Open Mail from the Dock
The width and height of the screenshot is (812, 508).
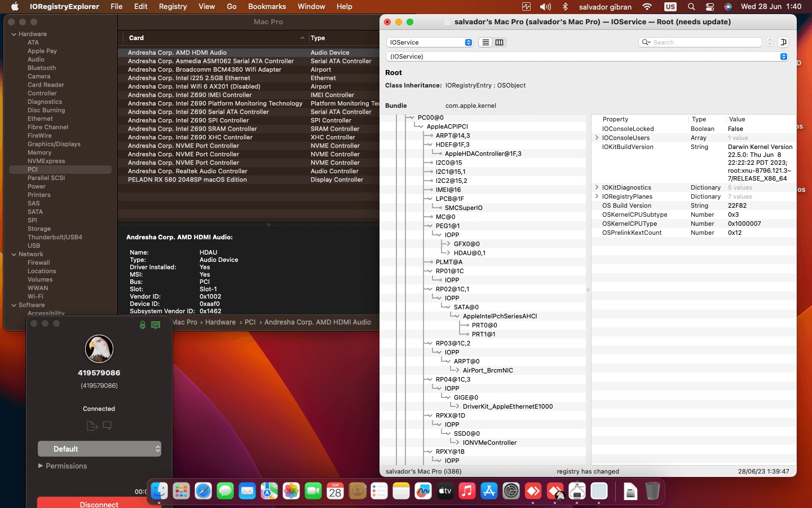point(247,491)
